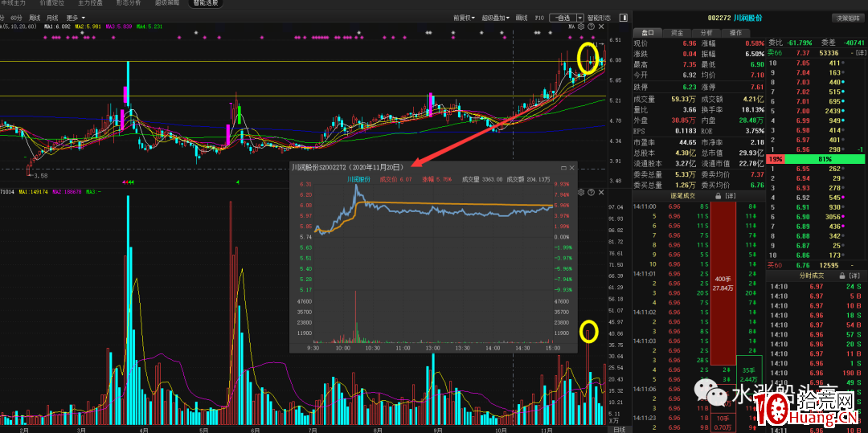Click MA4:5.231 indicator label

pos(149,26)
